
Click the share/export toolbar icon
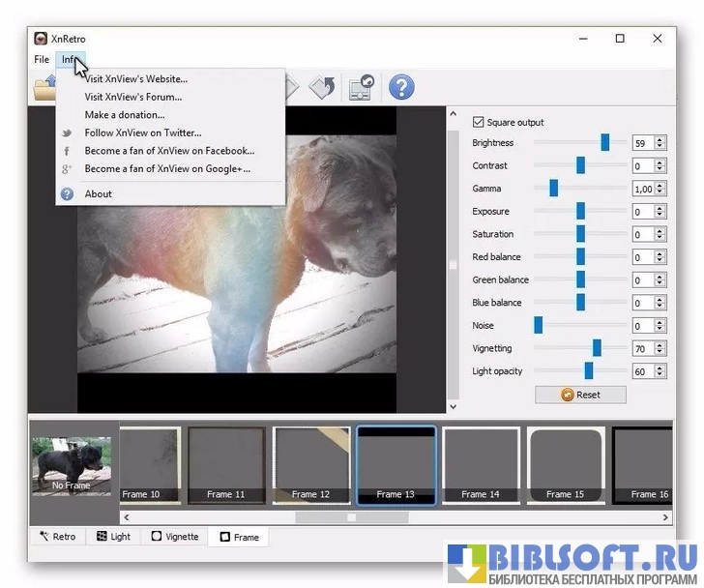point(362,87)
